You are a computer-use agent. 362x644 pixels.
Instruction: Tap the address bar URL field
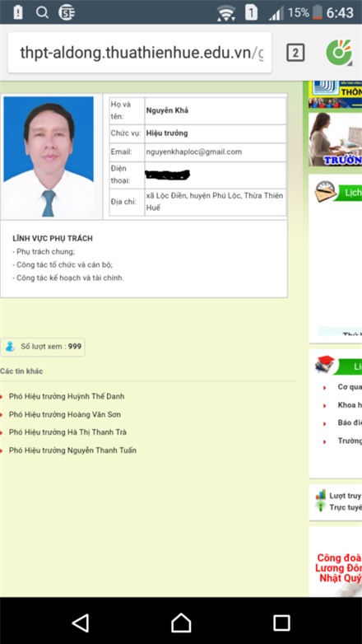(x=140, y=53)
